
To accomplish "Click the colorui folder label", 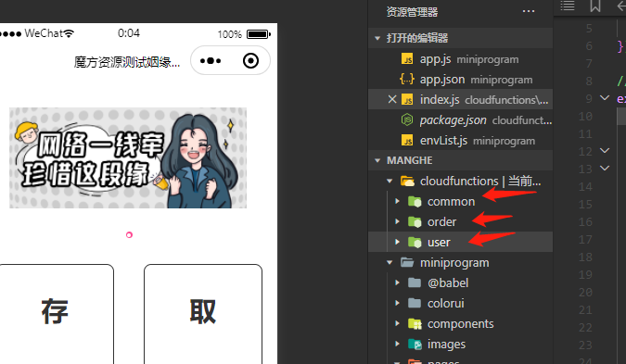I will [445, 303].
